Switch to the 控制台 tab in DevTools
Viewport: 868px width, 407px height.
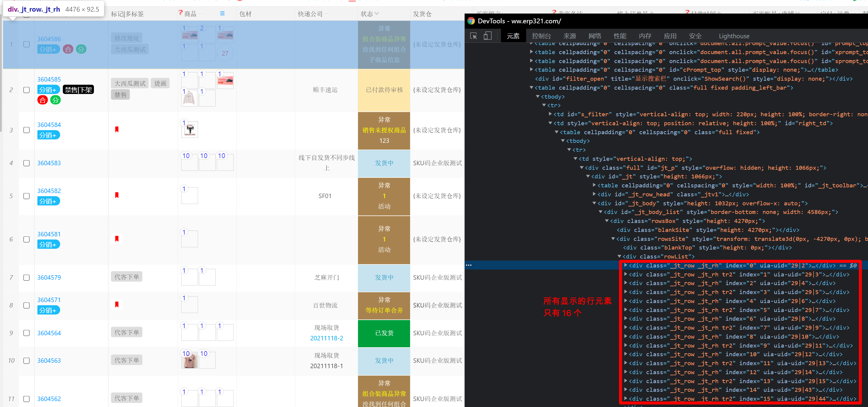(x=541, y=36)
